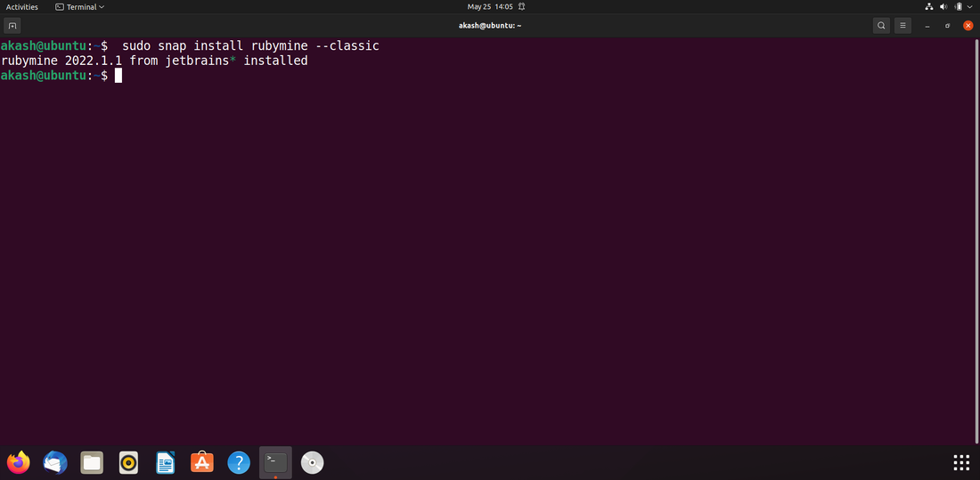980x480 pixels.
Task: Select the Terminal icon in the dock
Action: point(275,462)
